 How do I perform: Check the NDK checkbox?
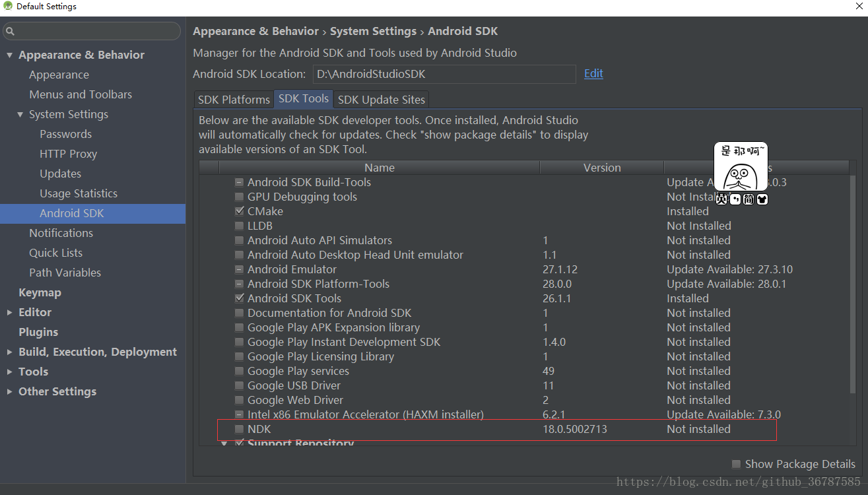240,429
